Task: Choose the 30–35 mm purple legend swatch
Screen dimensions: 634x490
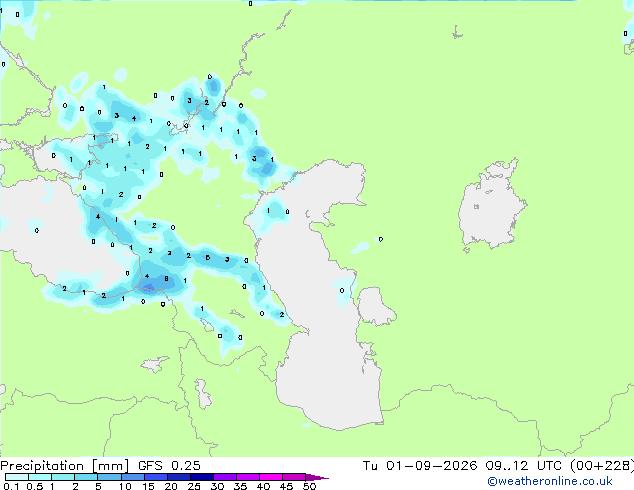Action: tap(225, 477)
